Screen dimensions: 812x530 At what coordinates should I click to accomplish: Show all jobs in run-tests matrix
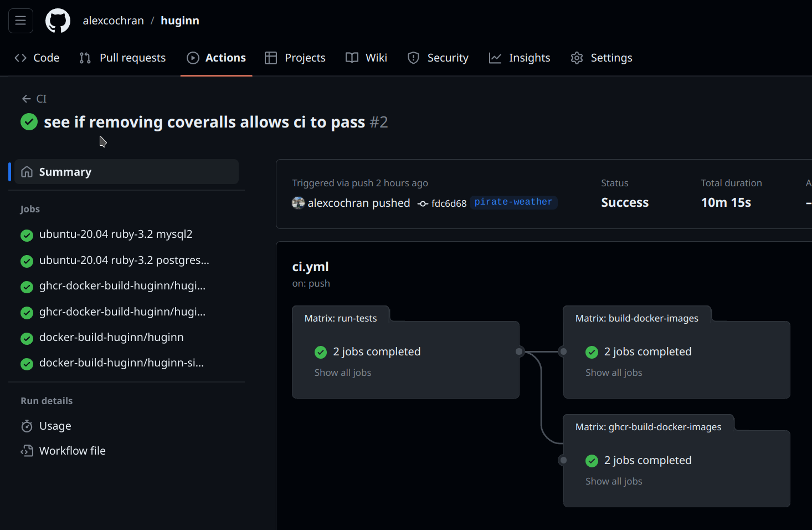[343, 373]
